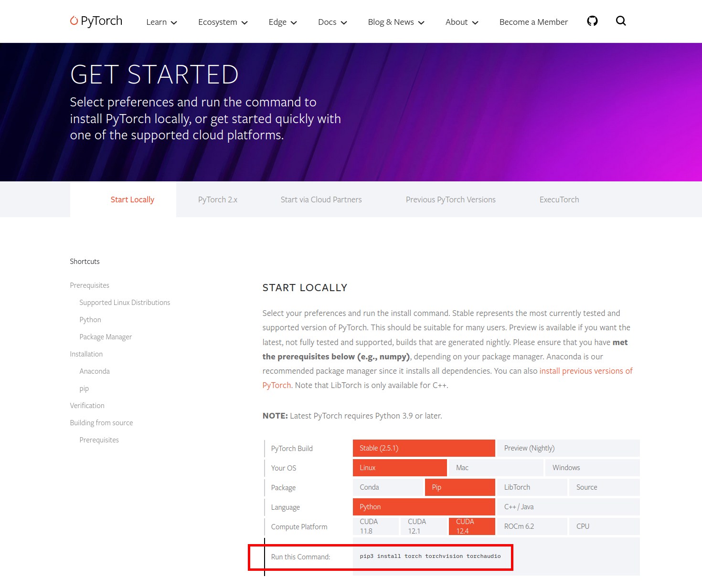Open the PyTorch GitHub icon link
This screenshot has width=702, height=588.
click(x=592, y=21)
